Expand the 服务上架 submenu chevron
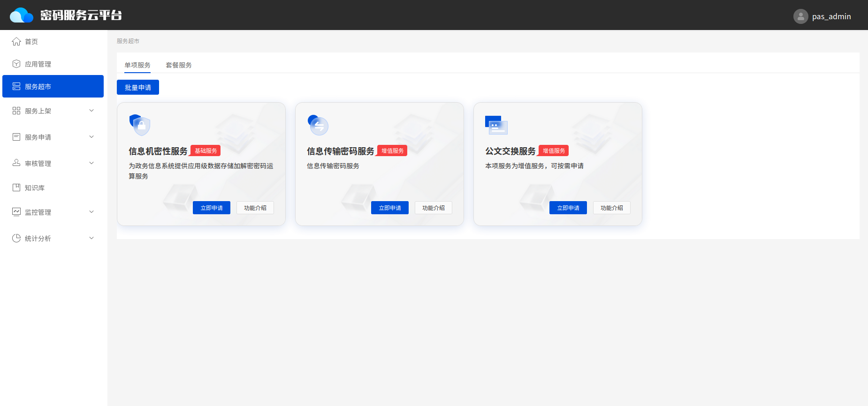The height and width of the screenshot is (406, 868). coord(91,111)
